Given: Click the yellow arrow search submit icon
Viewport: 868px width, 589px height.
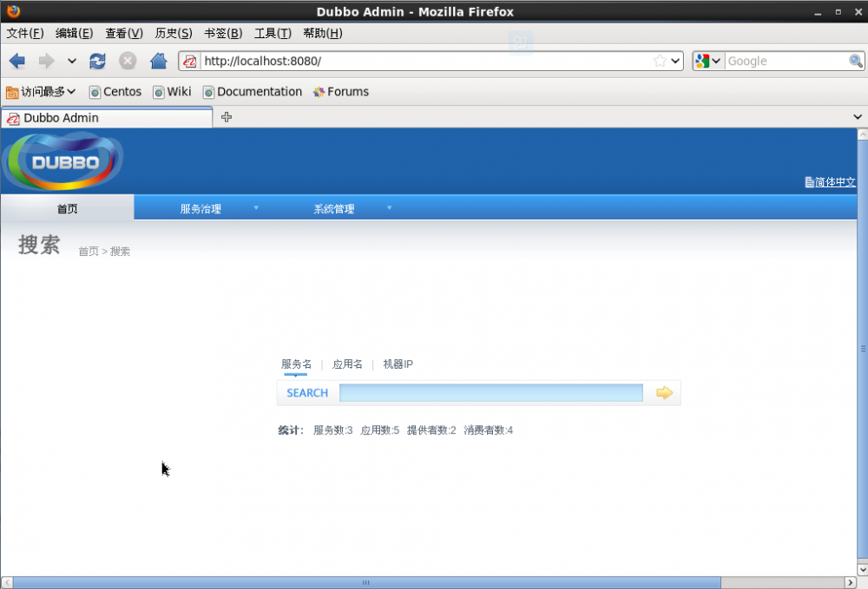Looking at the screenshot, I should [663, 392].
